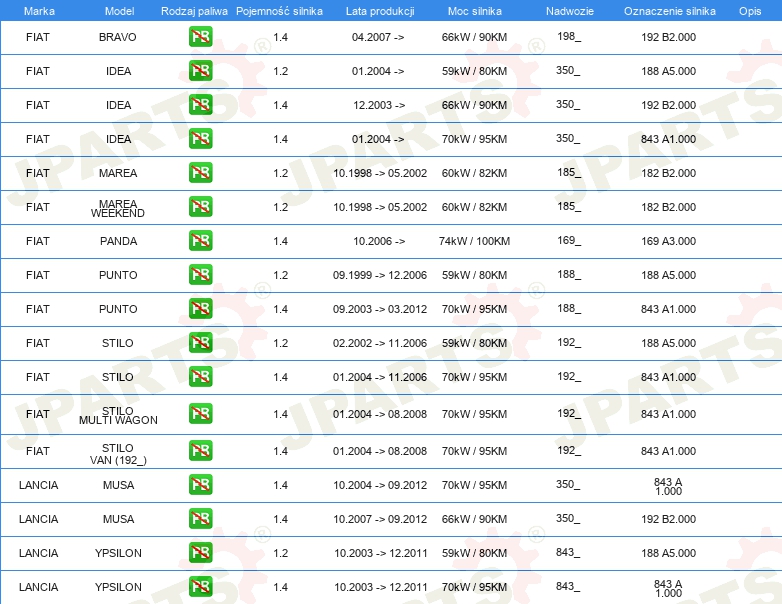The height and width of the screenshot is (604, 782).
Task: Click engine code 843 A1.000 in PUNTO row
Action: 668,309
